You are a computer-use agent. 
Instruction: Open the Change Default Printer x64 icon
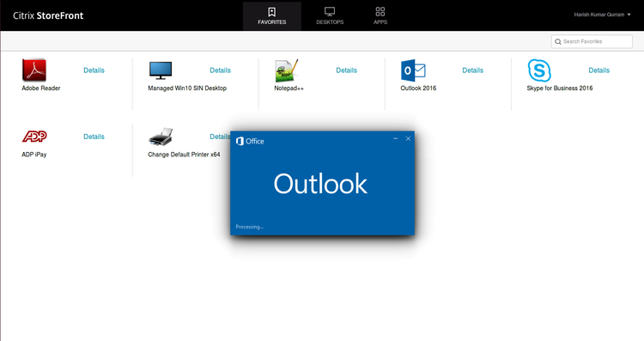point(161,137)
